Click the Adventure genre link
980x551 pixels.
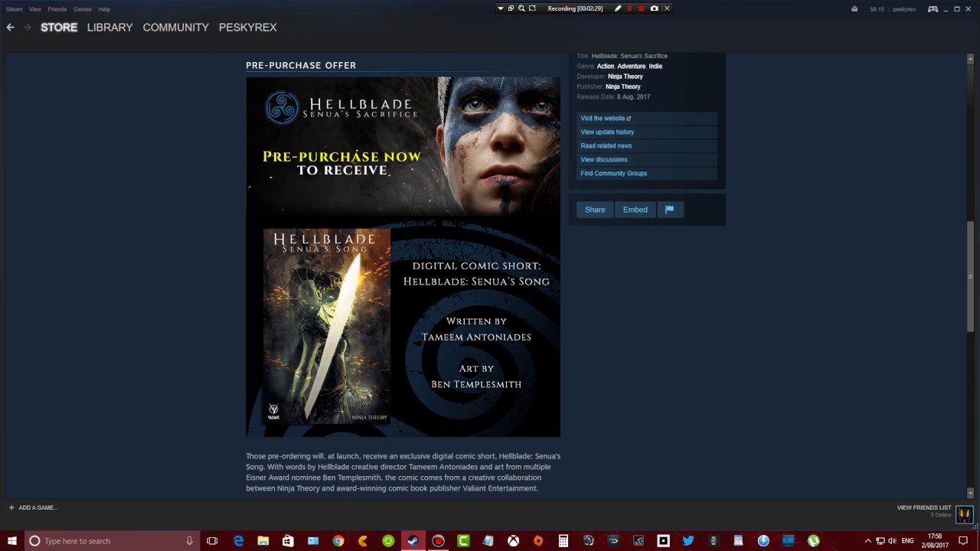[x=632, y=67]
